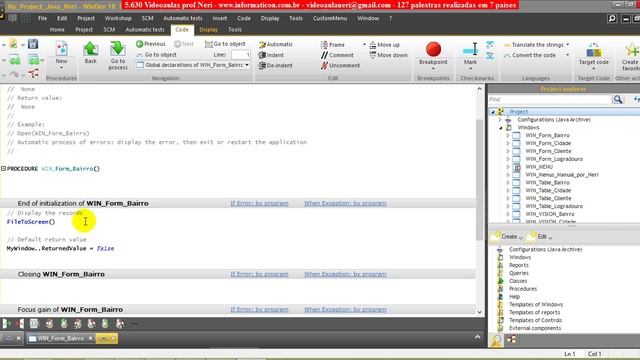Switch to the Tools ribbon tab
The height and width of the screenshot is (360, 640).
tap(235, 29)
